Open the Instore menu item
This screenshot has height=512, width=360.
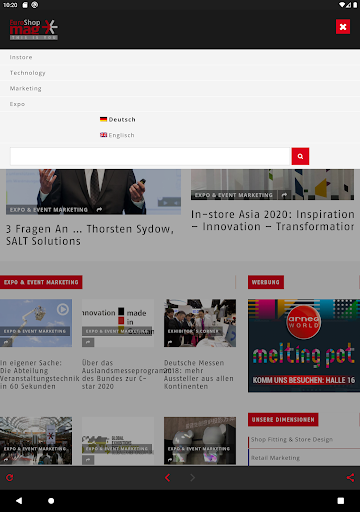tap(180, 57)
